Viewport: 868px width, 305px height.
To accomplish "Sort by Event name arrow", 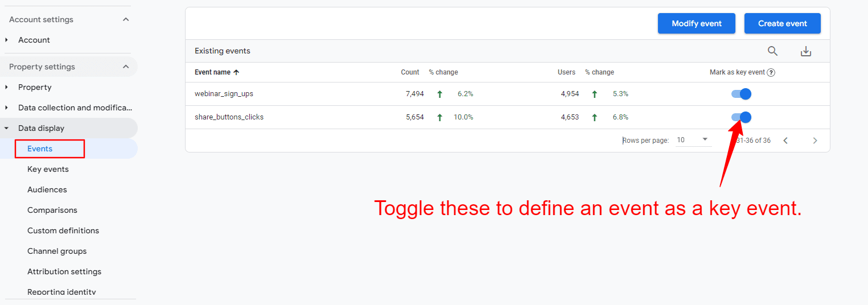I will pyautogui.click(x=236, y=73).
